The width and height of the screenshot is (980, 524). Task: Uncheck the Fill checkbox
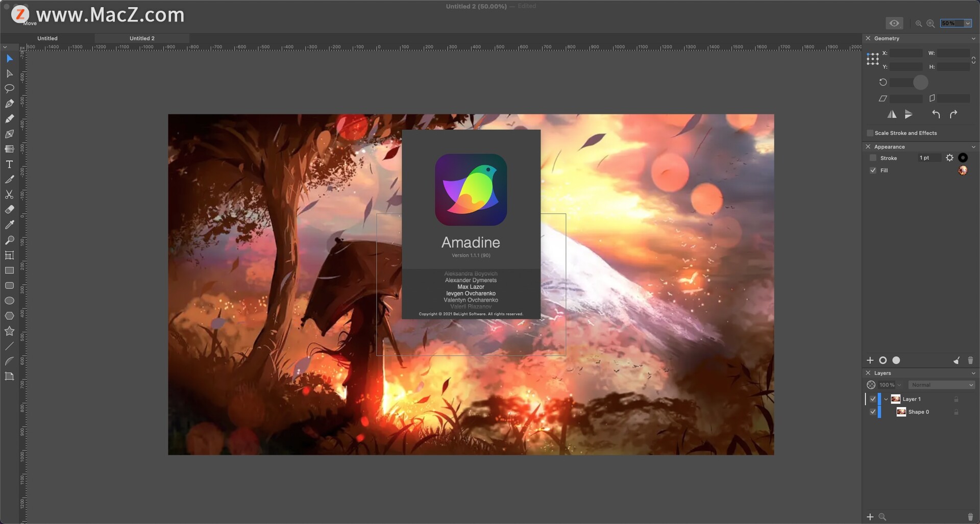(873, 170)
